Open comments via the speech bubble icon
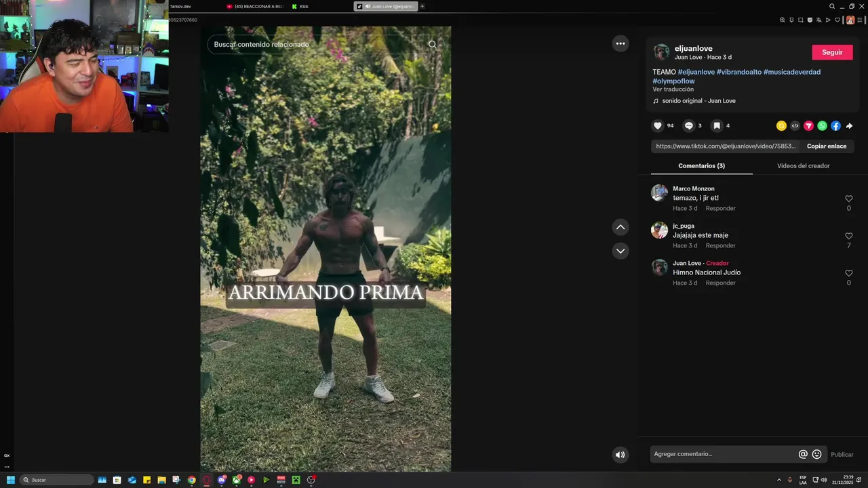The height and width of the screenshot is (488, 868). 688,125
